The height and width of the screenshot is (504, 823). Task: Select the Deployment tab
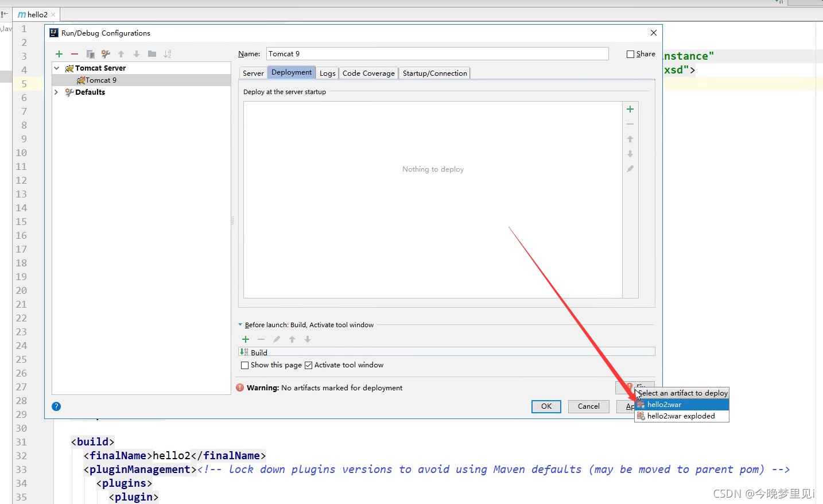(x=292, y=72)
